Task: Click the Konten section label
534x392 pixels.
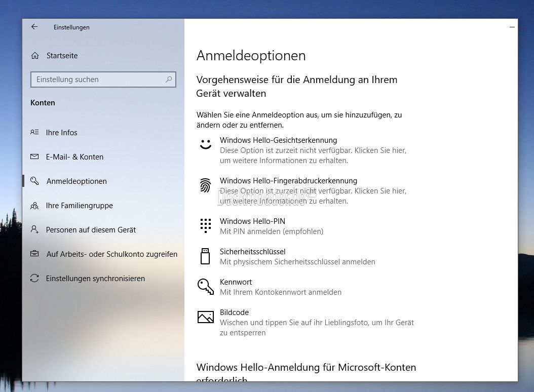Action: [43, 102]
